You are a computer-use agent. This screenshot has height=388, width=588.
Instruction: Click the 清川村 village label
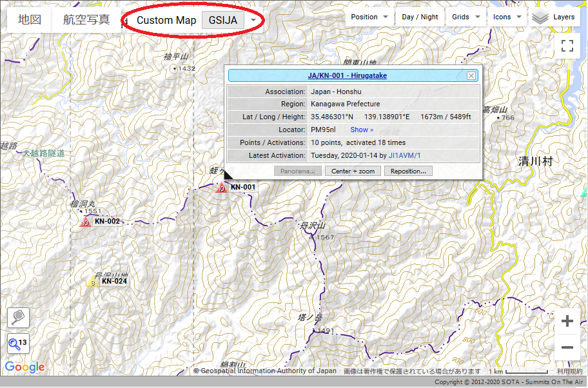[x=536, y=161]
